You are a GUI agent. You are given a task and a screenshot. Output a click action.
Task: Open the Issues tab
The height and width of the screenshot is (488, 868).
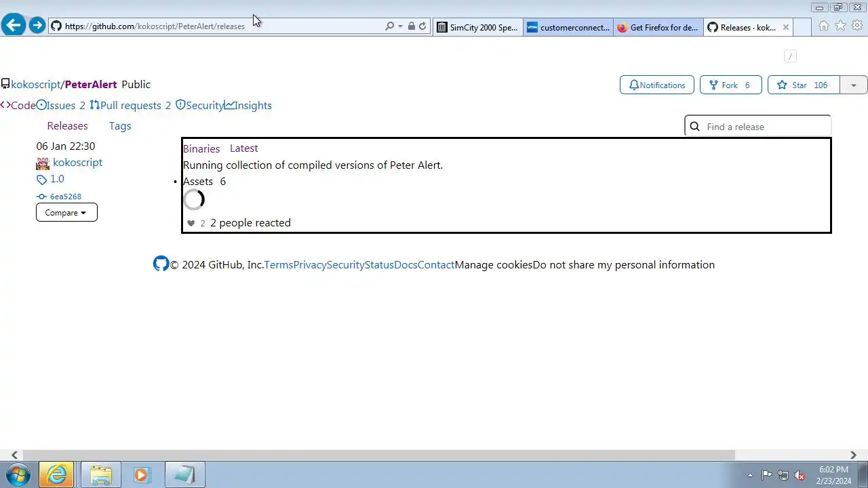[x=60, y=105]
